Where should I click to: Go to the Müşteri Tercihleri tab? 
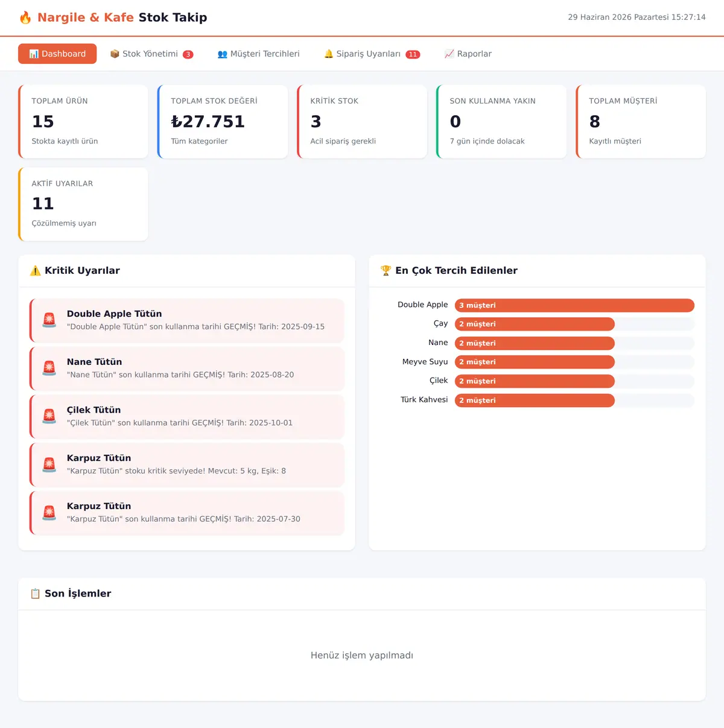click(258, 54)
